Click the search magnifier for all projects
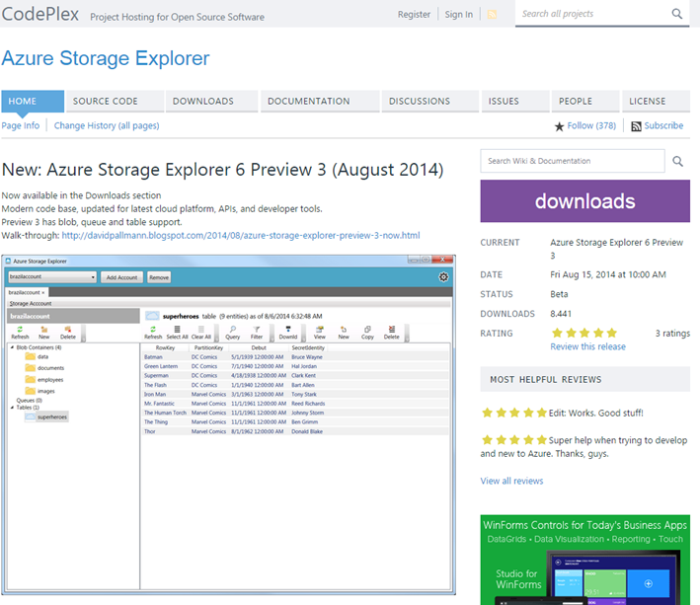This screenshot has height=605, width=700. (x=676, y=14)
